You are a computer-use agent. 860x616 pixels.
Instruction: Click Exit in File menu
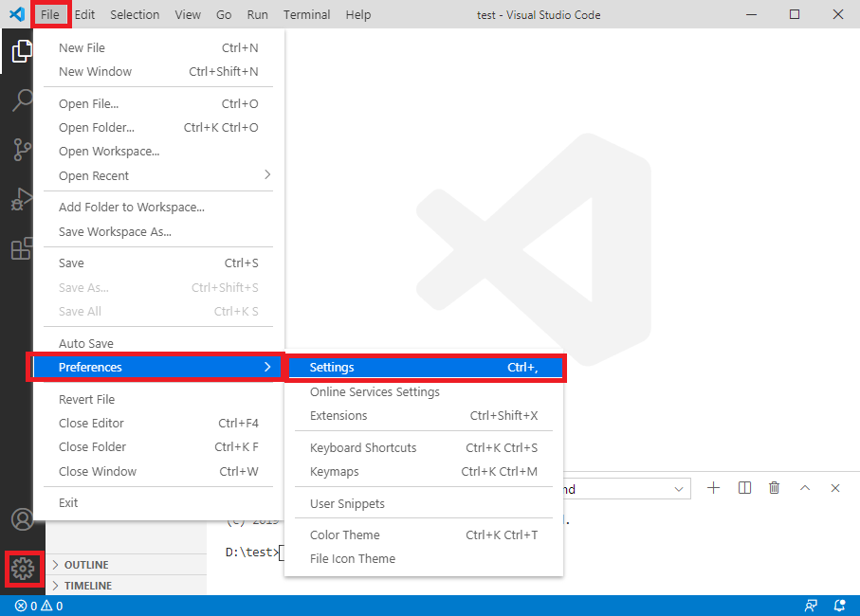tap(158, 502)
